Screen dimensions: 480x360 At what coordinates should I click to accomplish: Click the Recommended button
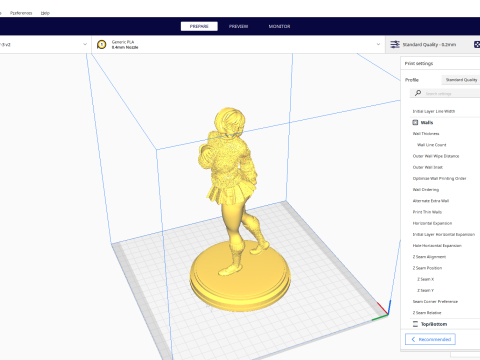click(430, 339)
